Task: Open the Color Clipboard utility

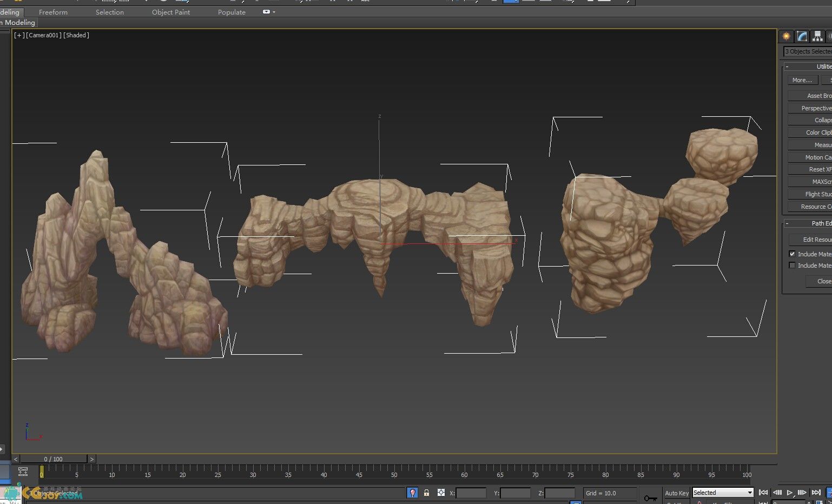Action: 810,132
